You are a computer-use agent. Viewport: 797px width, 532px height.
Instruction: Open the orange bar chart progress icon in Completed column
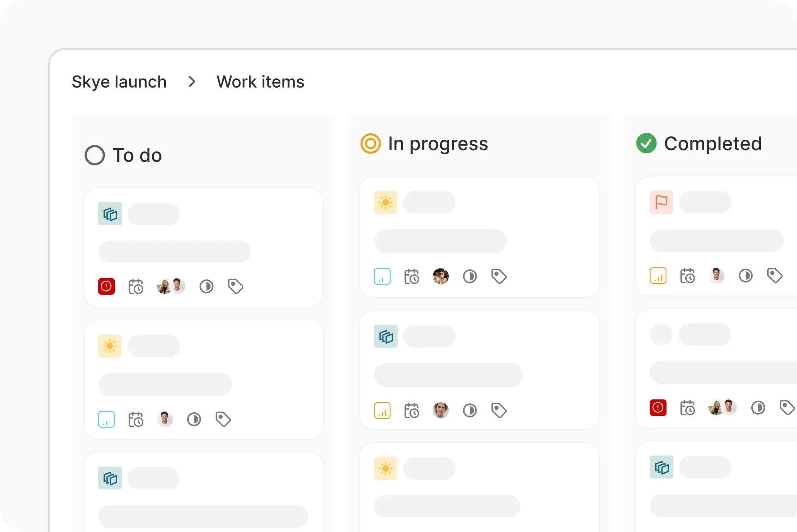tap(658, 275)
